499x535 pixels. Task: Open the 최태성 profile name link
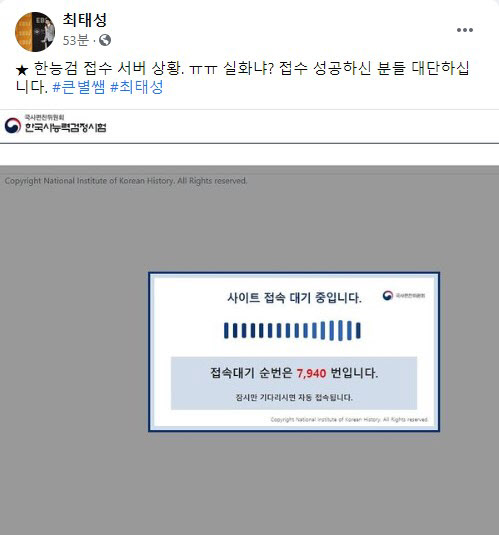tap(85, 20)
